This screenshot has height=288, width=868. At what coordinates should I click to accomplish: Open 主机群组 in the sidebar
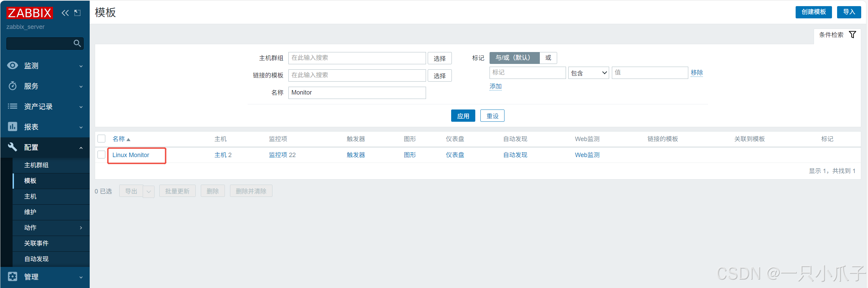pyautogui.click(x=36, y=165)
